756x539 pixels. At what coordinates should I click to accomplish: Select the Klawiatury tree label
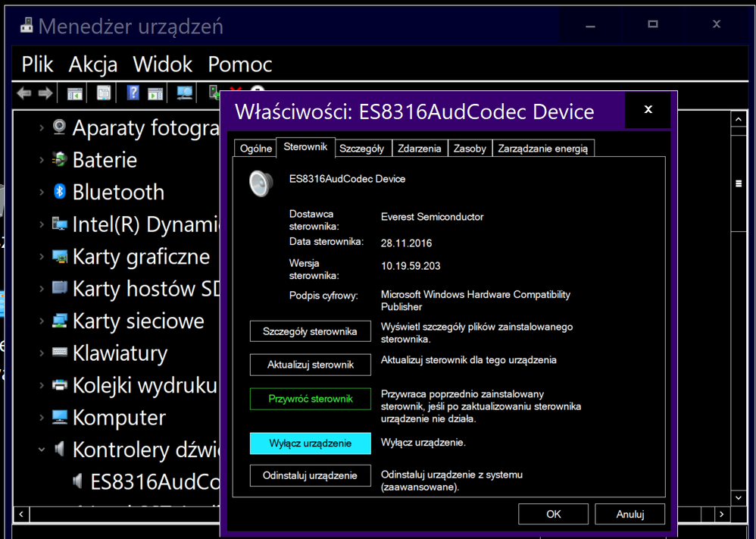[120, 353]
